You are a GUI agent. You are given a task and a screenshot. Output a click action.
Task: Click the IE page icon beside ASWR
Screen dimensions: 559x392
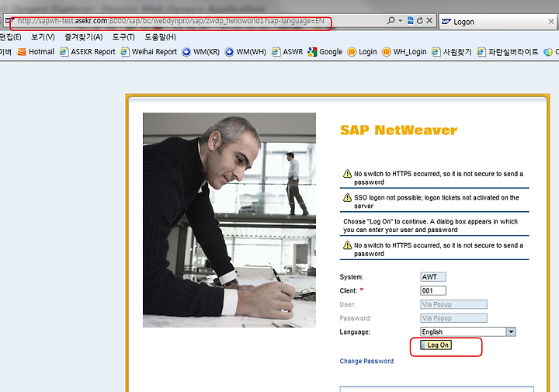[x=276, y=52]
